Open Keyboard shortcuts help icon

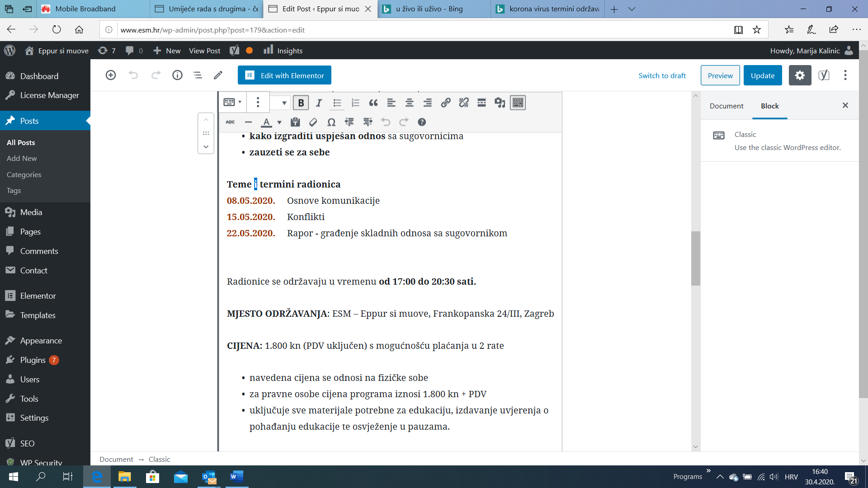(422, 122)
